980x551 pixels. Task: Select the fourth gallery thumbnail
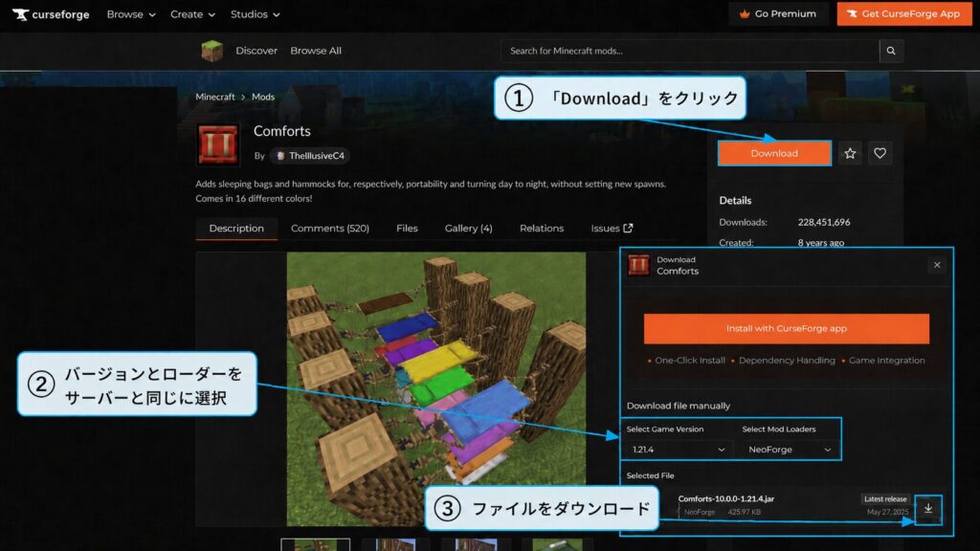[556, 544]
